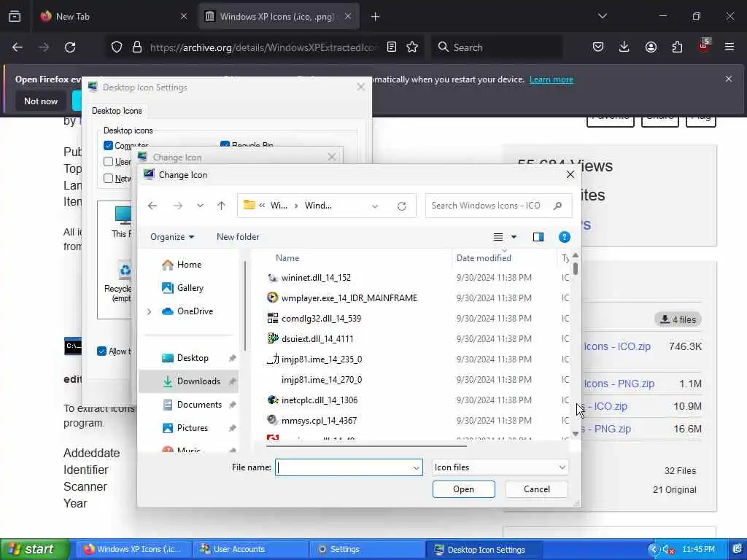Viewport: 747px width, 560px height.
Task: Open file dialog help button
Action: pos(564,237)
